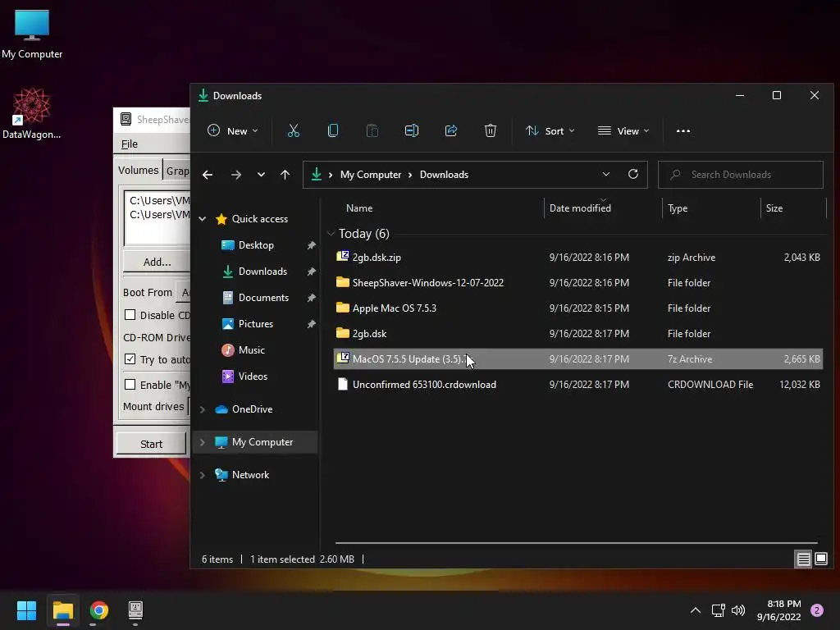Expand the address bar history dropdown
This screenshot has width=840, height=630.
coord(606,174)
